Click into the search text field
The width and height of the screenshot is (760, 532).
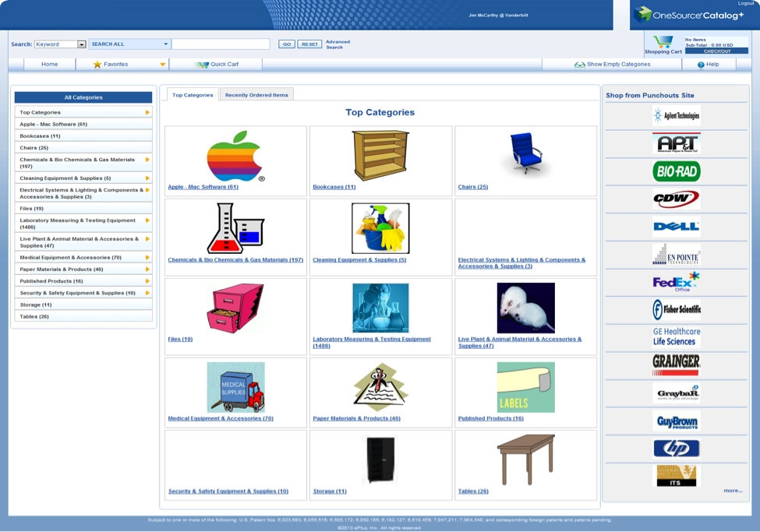click(221, 44)
